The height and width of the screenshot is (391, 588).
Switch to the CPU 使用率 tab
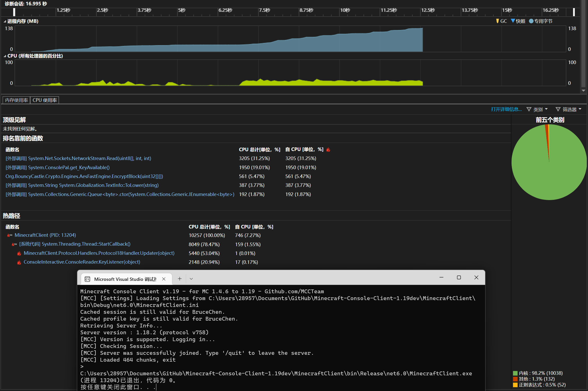45,100
